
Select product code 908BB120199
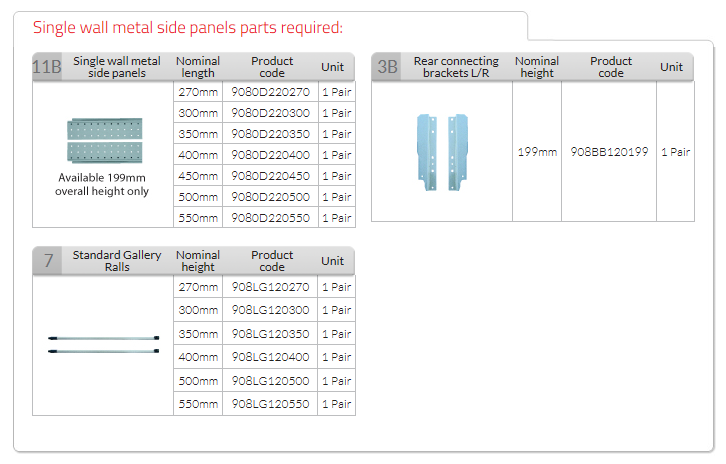609,152
